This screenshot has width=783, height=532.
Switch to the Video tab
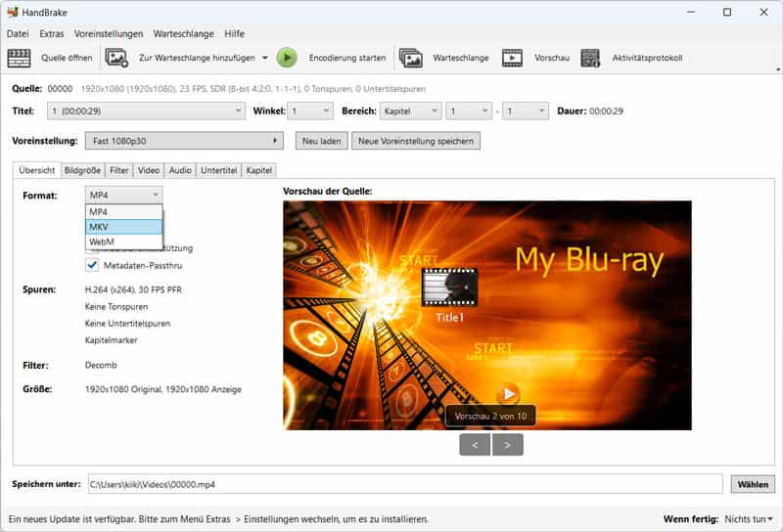149,170
